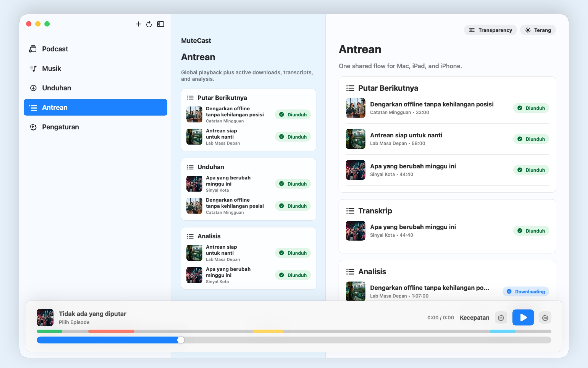Screen dimensions: 588x368
Task: Click the blue play button
Action: 523,317
